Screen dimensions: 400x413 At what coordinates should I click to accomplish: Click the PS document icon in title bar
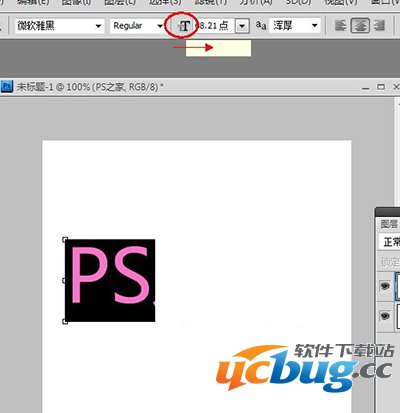6,86
